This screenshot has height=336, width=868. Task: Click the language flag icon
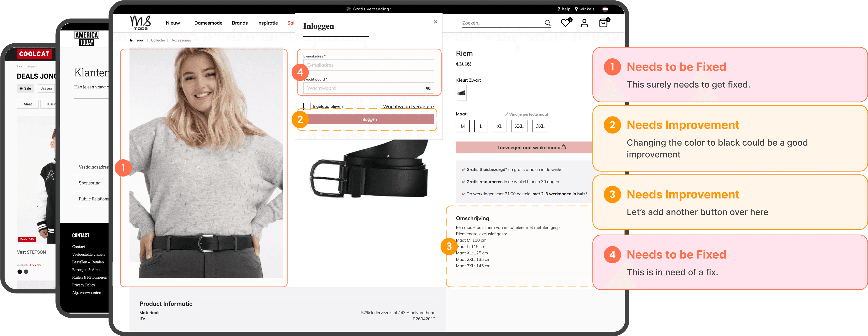click(x=605, y=9)
